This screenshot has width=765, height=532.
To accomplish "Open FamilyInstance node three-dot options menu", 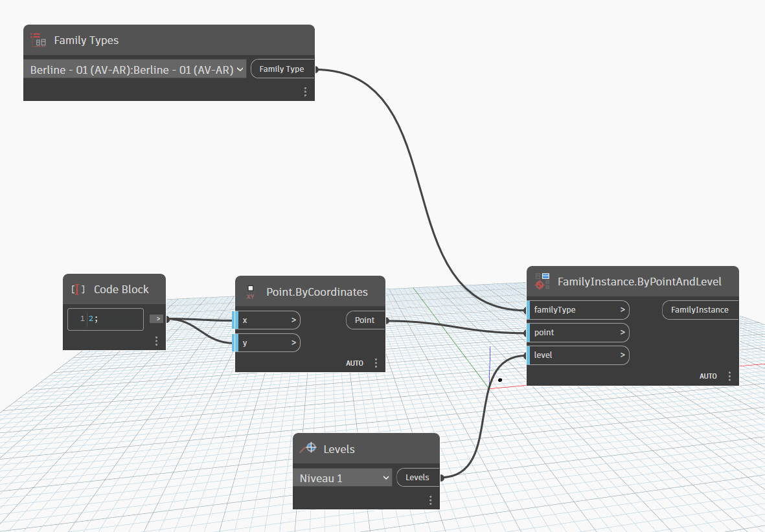I will 729,376.
